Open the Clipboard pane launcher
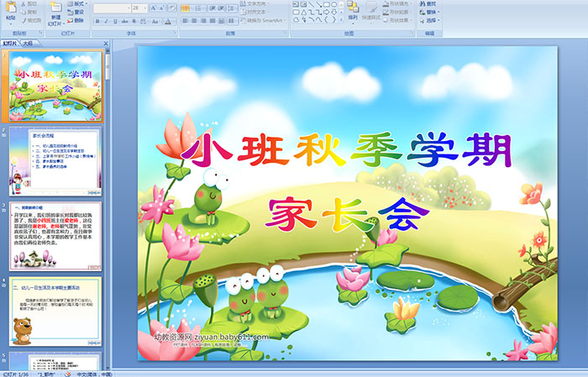The height and width of the screenshot is (377, 588). pyautogui.click(x=41, y=33)
